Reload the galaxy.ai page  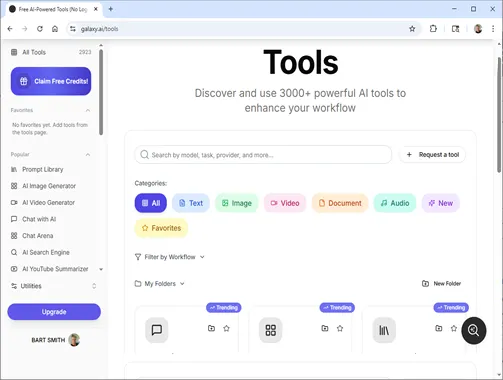click(x=40, y=29)
